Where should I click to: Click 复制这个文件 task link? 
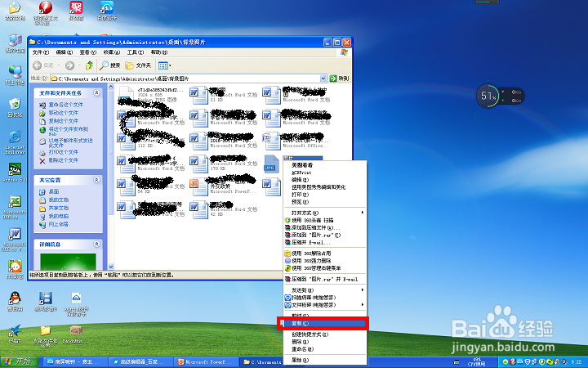coord(64,121)
